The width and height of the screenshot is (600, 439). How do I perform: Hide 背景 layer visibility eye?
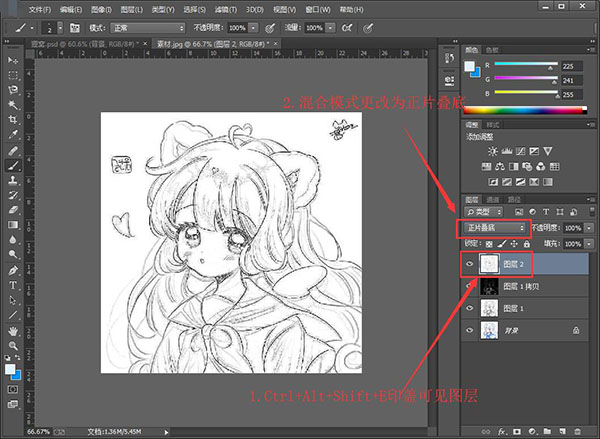tap(470, 330)
